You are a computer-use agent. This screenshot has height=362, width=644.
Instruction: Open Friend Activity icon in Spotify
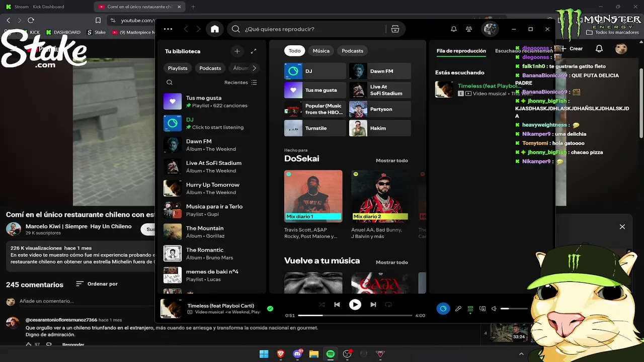pos(469,29)
